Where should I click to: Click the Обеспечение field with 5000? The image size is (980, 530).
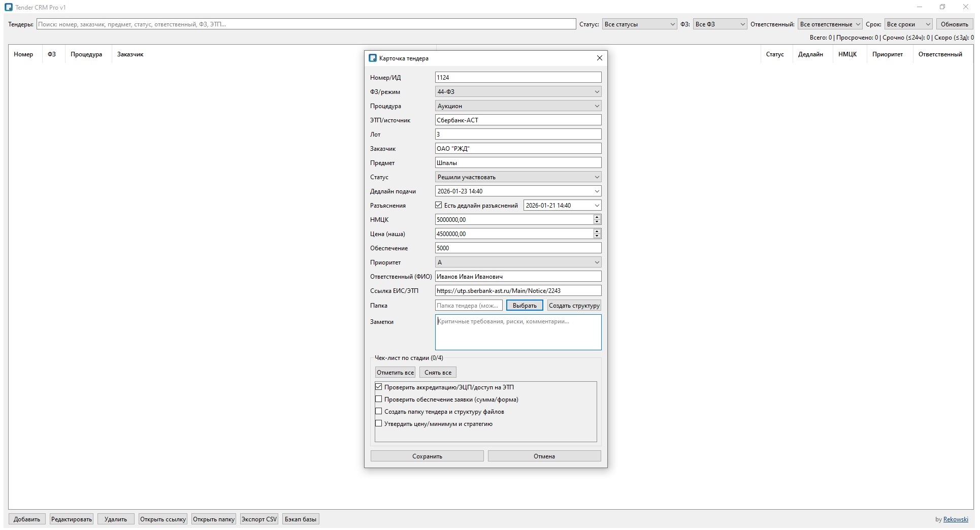pyautogui.click(x=518, y=248)
